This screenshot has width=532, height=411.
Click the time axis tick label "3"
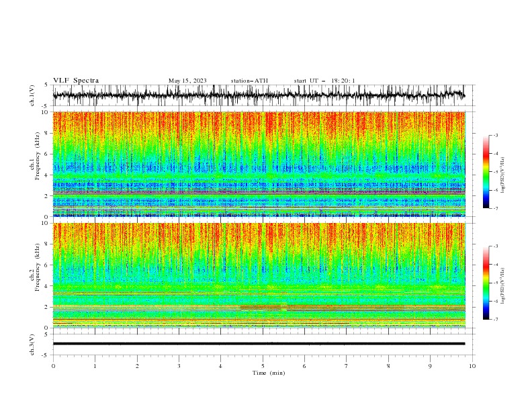pos(179,366)
